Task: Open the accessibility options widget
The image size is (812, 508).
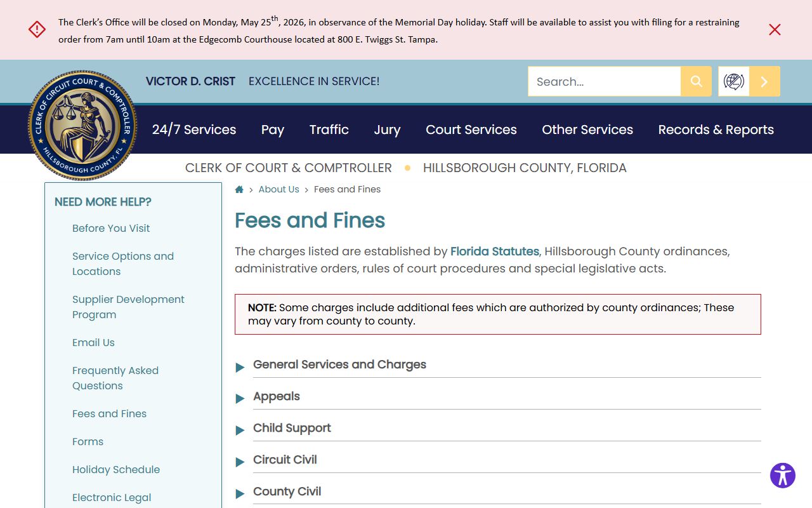Action: tap(783, 476)
